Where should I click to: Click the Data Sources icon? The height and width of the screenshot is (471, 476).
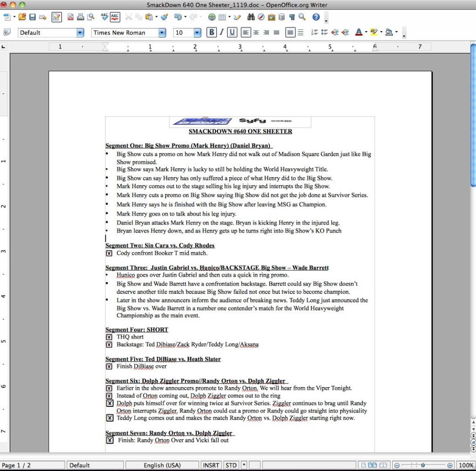pos(282,17)
